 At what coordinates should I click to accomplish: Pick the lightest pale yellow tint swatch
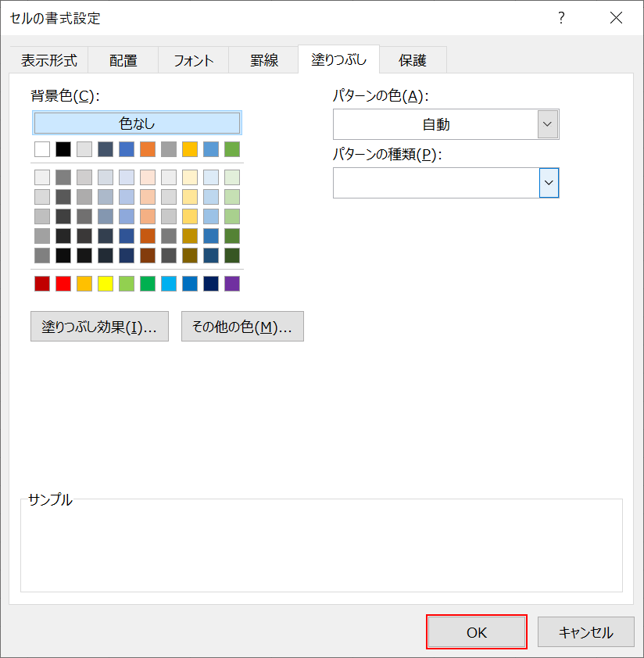(x=190, y=177)
